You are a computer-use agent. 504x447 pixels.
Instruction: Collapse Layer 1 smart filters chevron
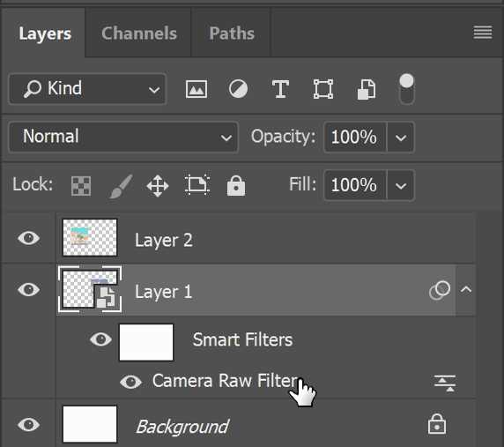(466, 289)
